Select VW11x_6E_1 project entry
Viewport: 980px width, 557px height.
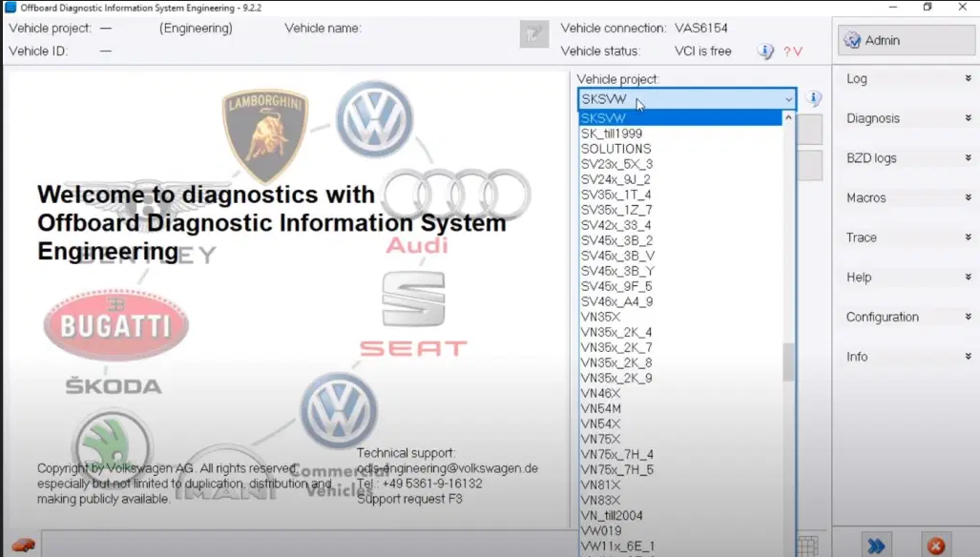click(x=680, y=547)
